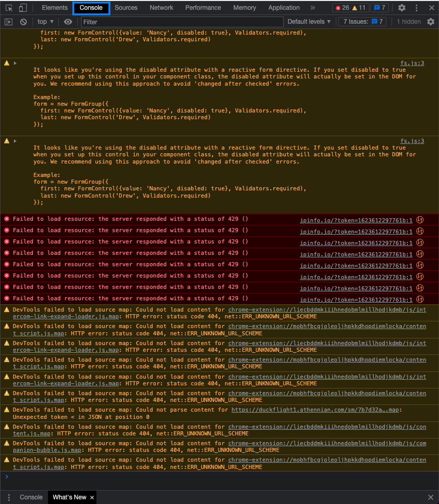Image resolution: width=439 pixels, height=504 pixels.
Task: Open fs.js:3 link of second warning
Action: pos(412,141)
